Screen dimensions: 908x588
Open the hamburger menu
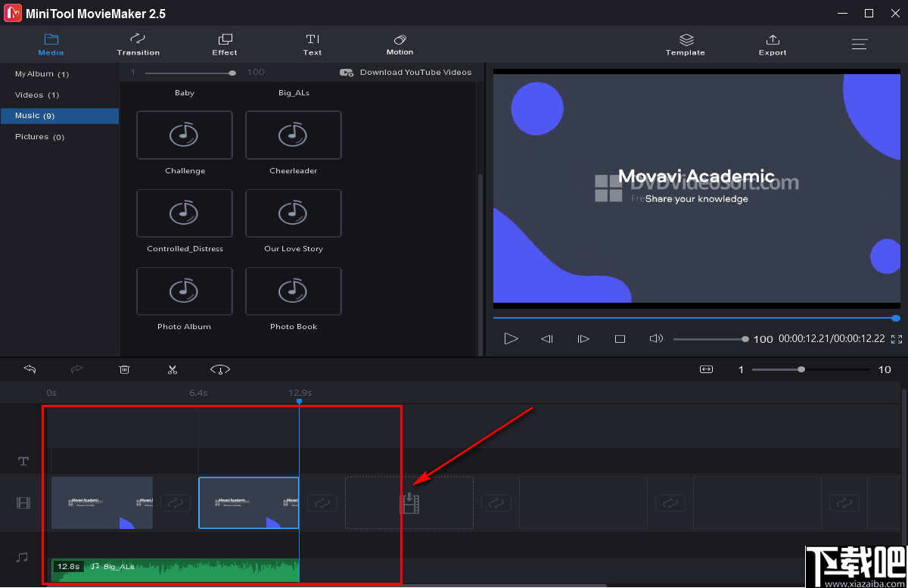860,44
